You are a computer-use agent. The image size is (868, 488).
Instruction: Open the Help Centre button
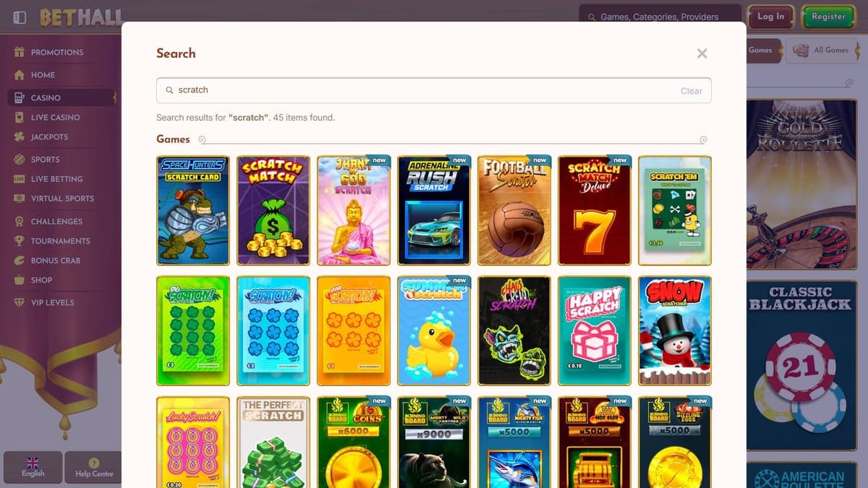click(x=94, y=468)
